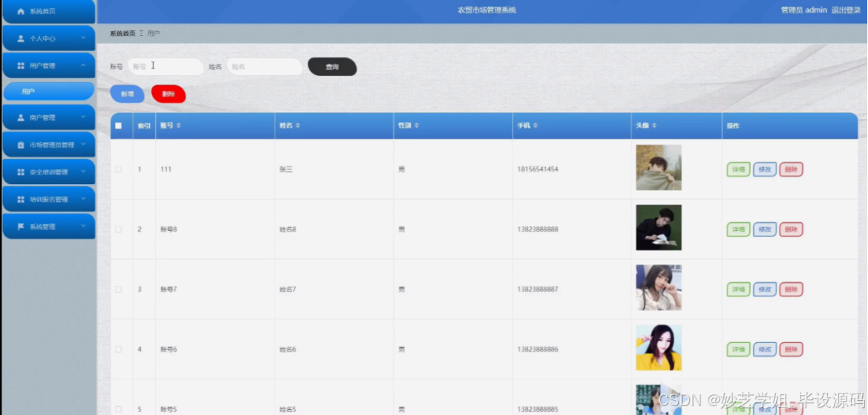The image size is (868, 415).
Task: Expand the 安全培训管理 menu chevron
Action: [x=84, y=171]
